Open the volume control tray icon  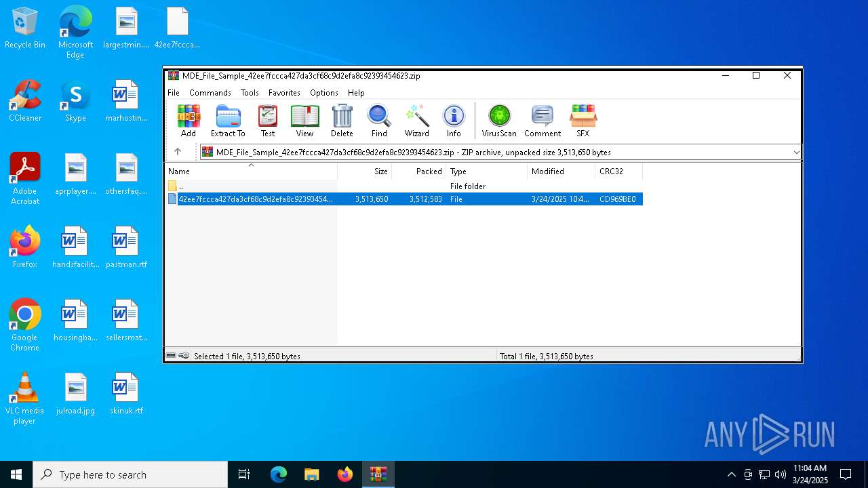[781, 474]
